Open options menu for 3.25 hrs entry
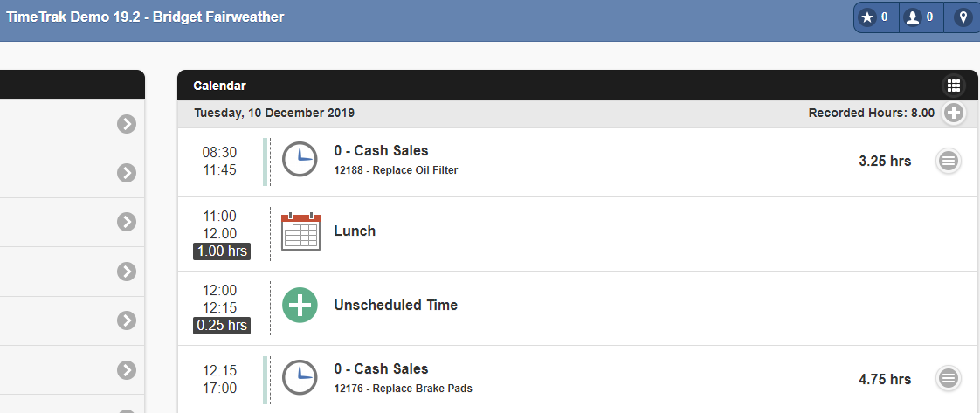This screenshot has height=413, width=980. point(949,162)
